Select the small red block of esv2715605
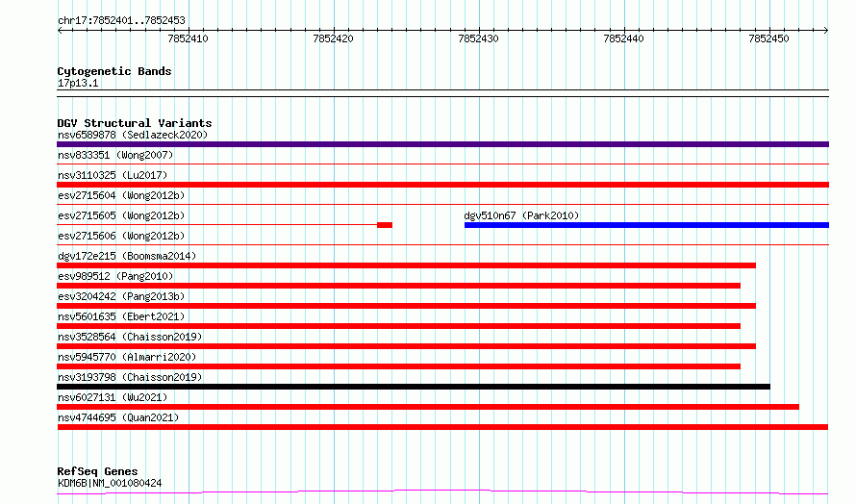 point(385,225)
